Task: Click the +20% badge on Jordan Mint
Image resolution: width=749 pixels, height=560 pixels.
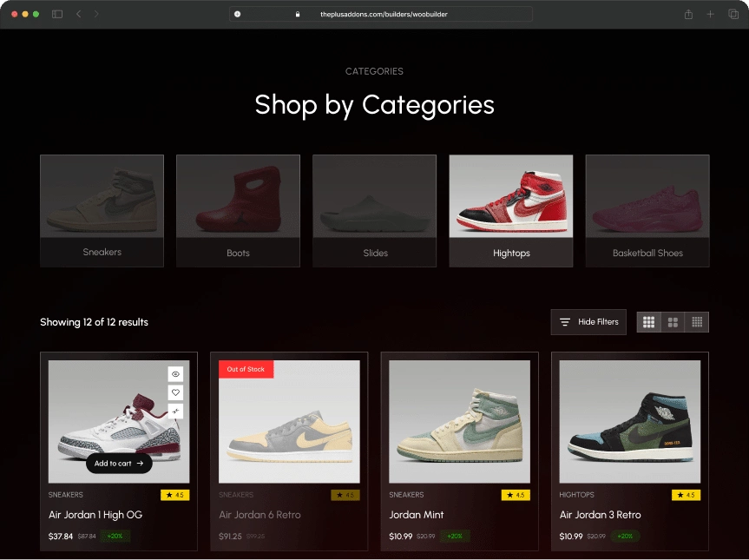Action: pyautogui.click(x=455, y=536)
